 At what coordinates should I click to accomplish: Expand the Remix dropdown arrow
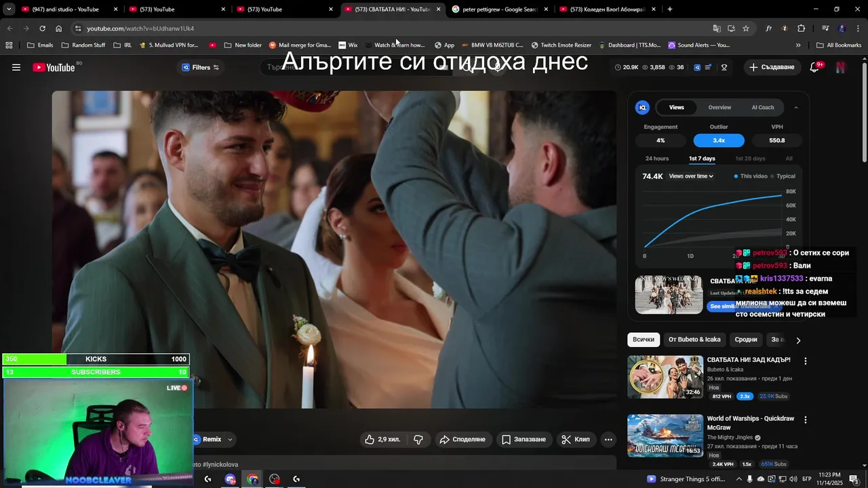(230, 439)
